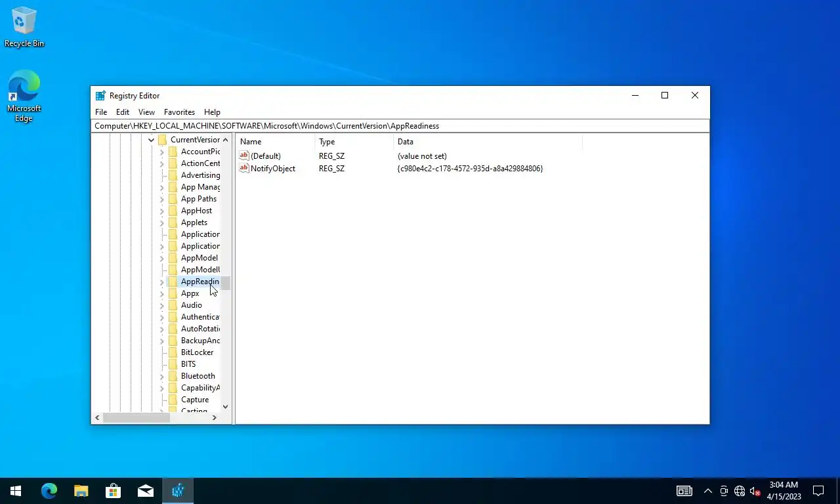Expand the Applets key
This screenshot has width=840, height=504.
click(x=162, y=222)
